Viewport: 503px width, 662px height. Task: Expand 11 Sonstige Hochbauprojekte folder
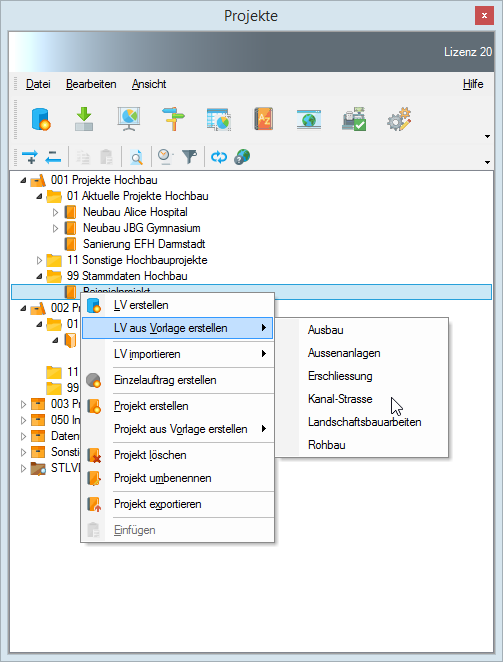coord(39,260)
